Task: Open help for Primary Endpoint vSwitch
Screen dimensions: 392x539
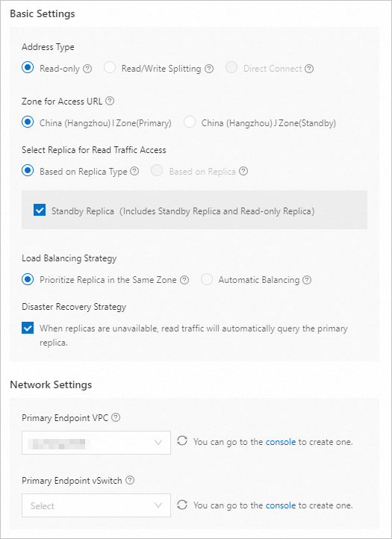Action: (130, 481)
